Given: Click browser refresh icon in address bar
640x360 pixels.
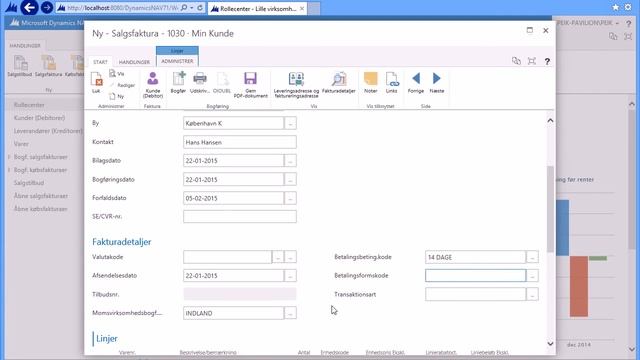Looking at the screenshot, I should (200, 8).
